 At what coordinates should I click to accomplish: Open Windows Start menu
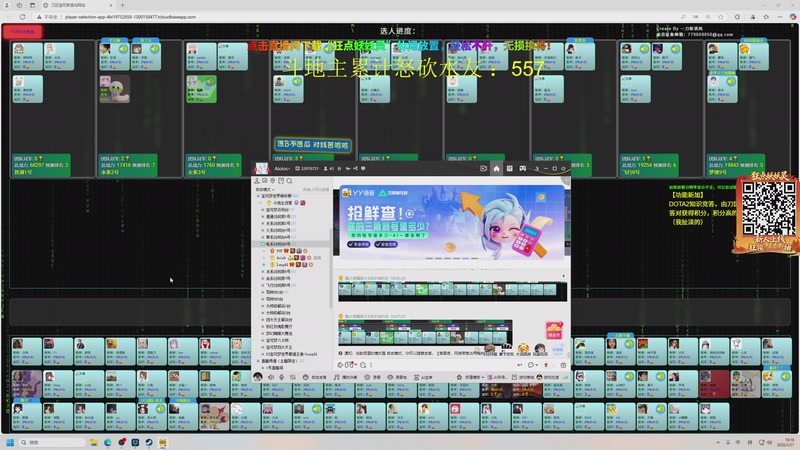10,442
